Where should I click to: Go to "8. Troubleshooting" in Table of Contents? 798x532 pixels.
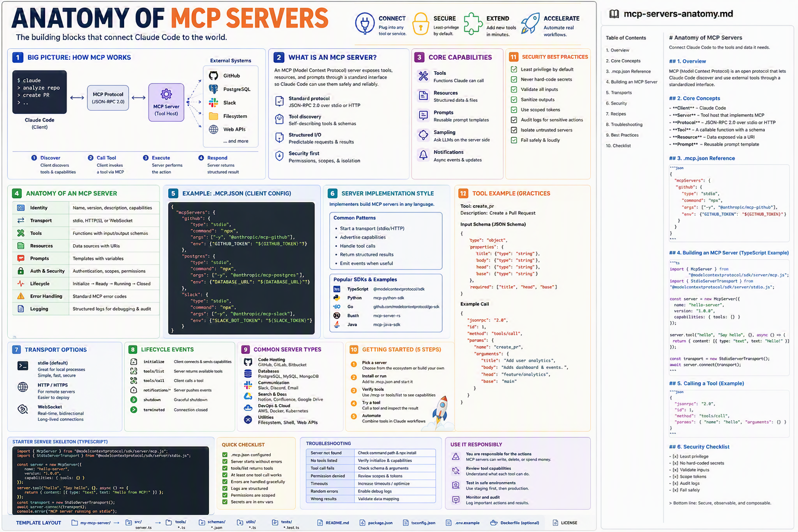pos(624,125)
